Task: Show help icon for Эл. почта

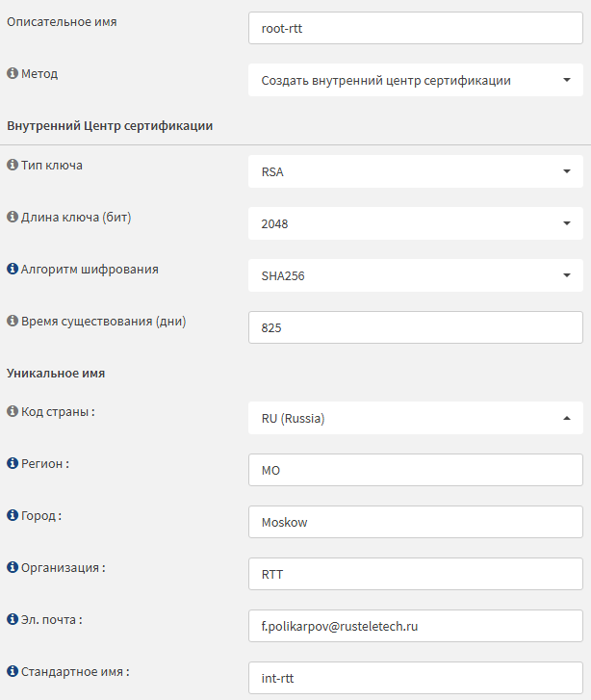Action: tap(13, 619)
